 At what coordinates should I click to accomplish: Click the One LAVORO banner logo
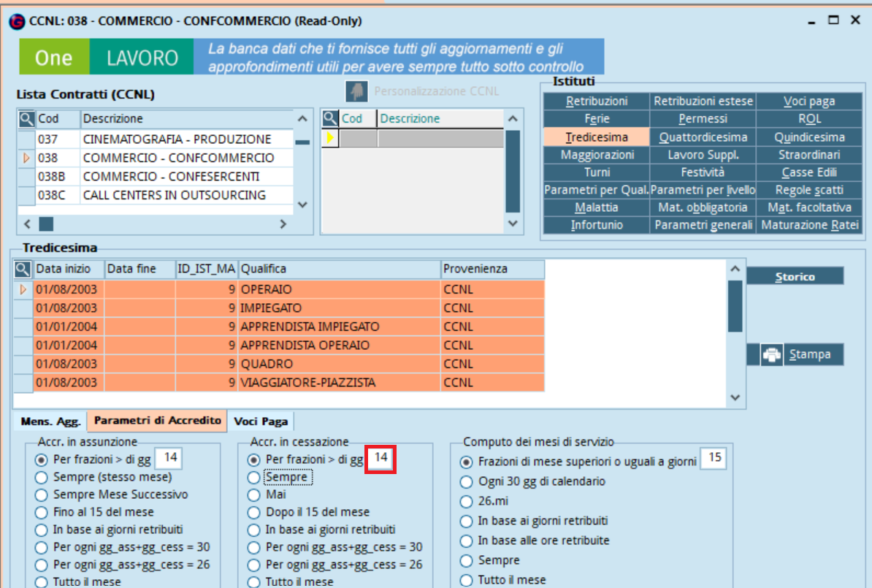coord(107,58)
